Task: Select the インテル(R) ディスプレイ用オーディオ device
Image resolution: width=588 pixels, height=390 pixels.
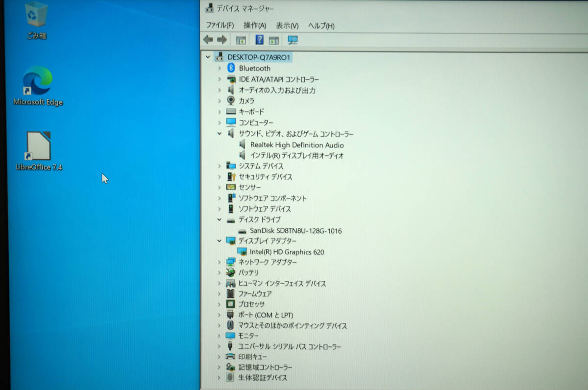Action: click(x=297, y=156)
